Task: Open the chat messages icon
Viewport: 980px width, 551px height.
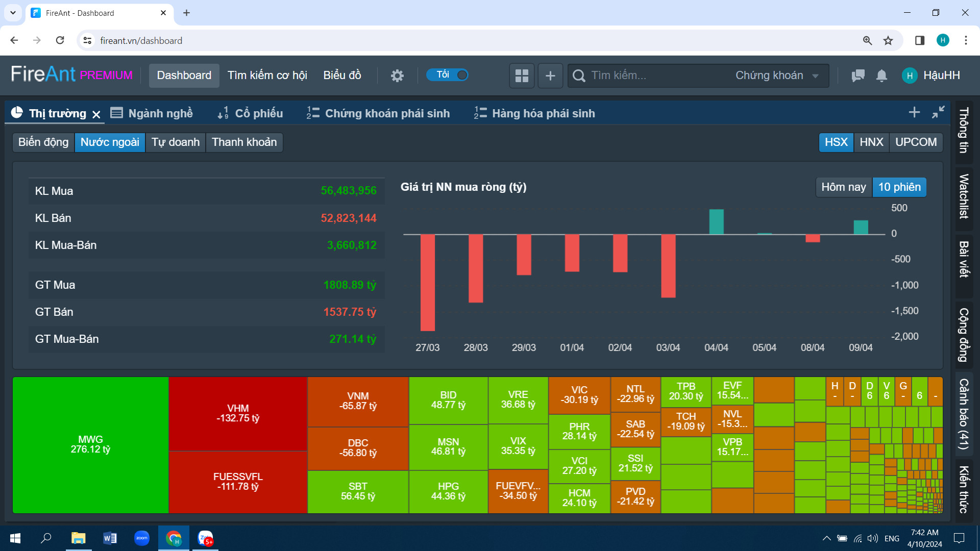Action: (858, 76)
